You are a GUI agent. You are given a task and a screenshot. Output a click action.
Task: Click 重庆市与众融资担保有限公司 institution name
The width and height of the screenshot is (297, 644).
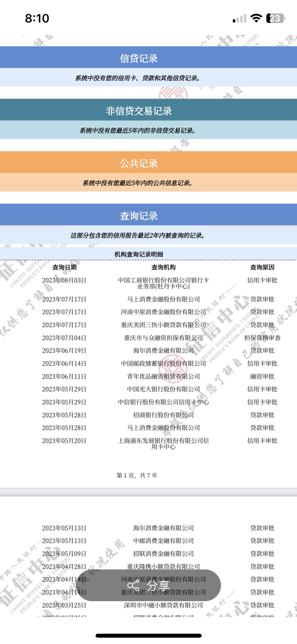pyautogui.click(x=163, y=338)
